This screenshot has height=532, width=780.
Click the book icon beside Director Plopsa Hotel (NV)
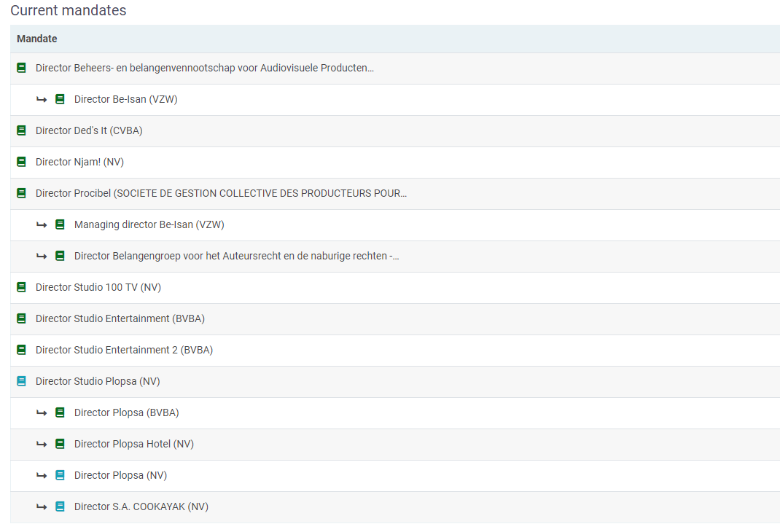point(60,444)
